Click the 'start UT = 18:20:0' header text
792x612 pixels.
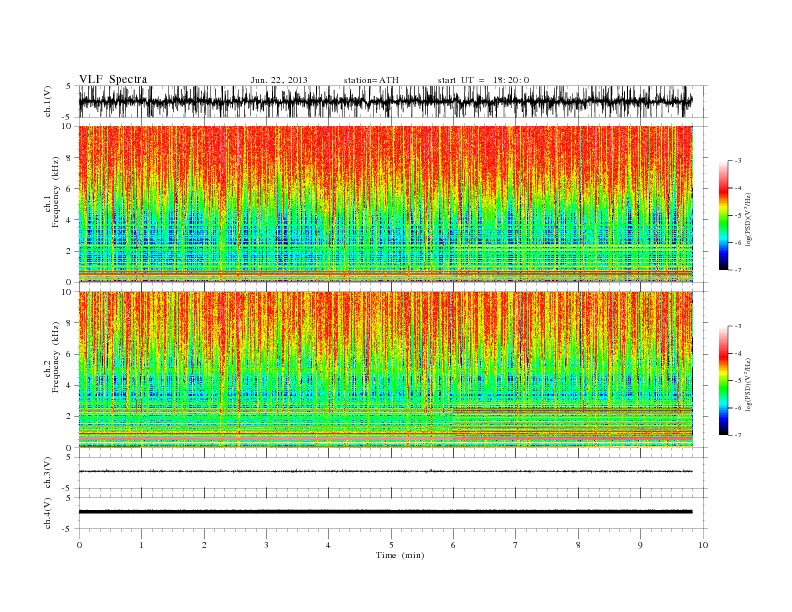pyautogui.click(x=483, y=80)
